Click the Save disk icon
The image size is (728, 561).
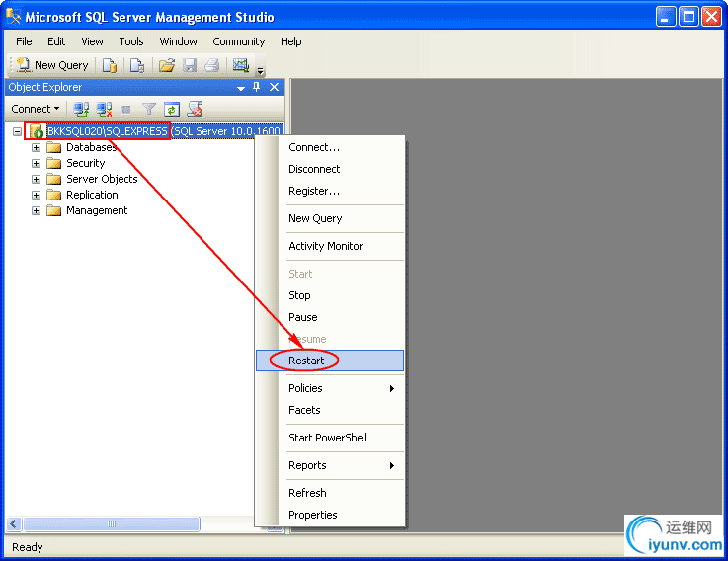[x=190, y=65]
